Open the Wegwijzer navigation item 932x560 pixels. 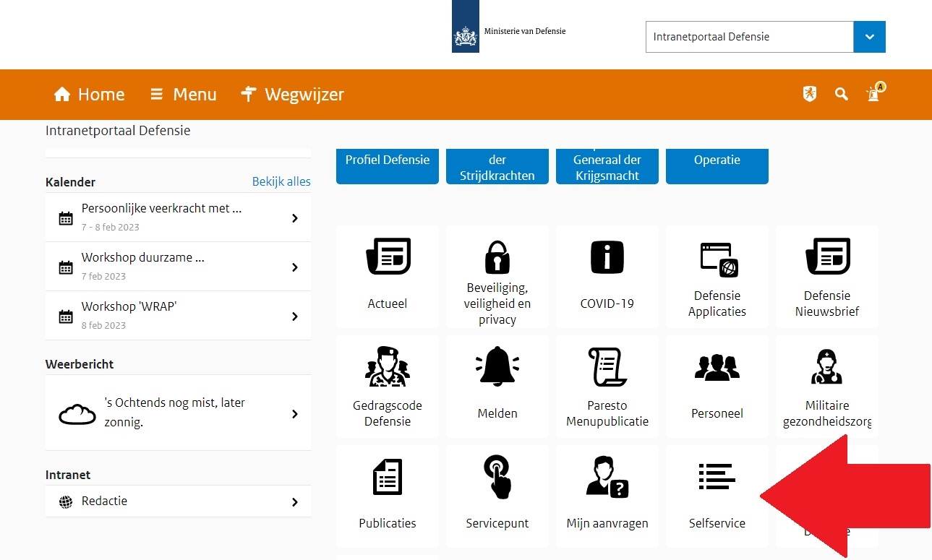point(293,95)
